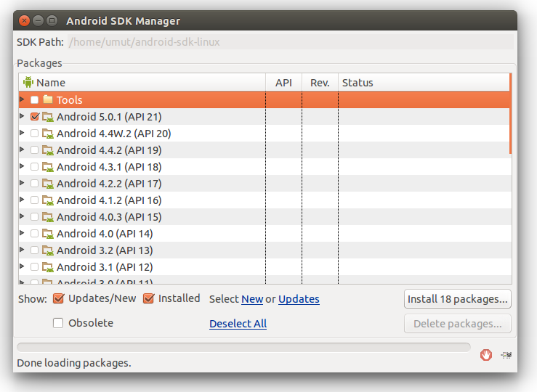Screen dimensions: 537x392
Task: Click the Android 4.0 platform folder icon
Action: pos(48,234)
